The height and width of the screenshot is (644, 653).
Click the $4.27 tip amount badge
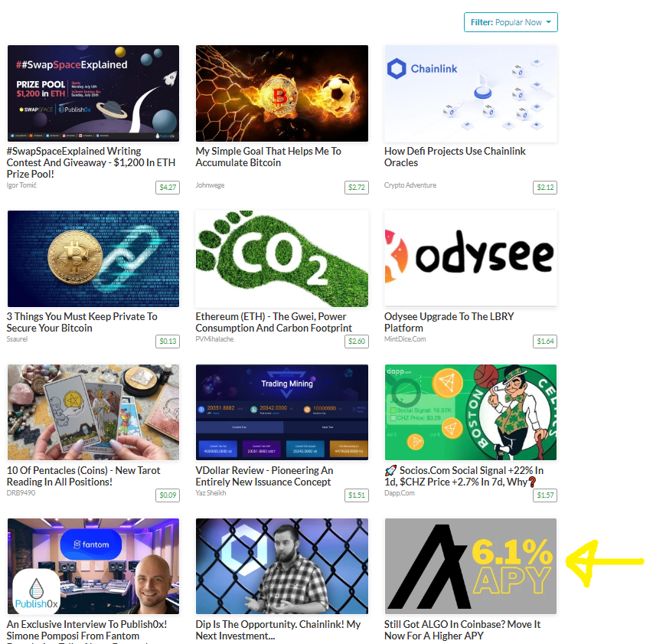[x=168, y=188]
